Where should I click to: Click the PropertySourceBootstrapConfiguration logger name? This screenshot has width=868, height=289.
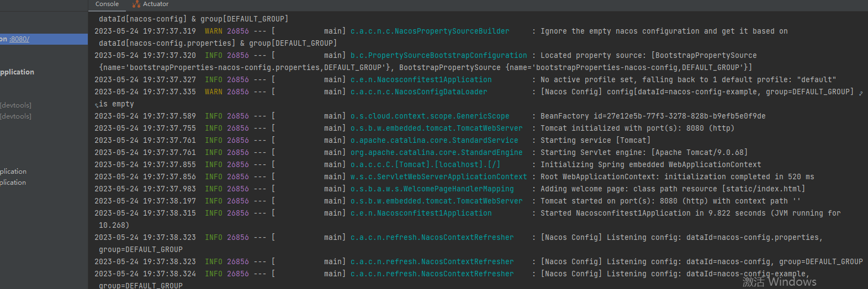coord(438,56)
